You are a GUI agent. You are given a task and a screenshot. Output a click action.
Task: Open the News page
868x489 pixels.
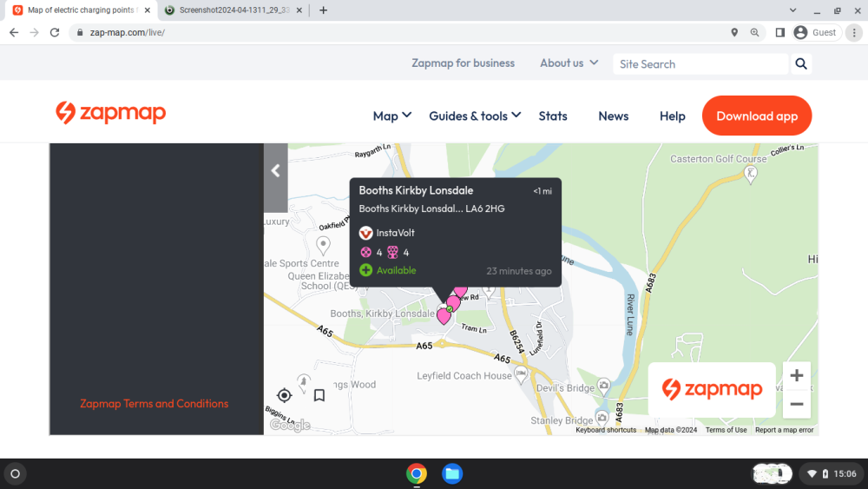point(614,116)
